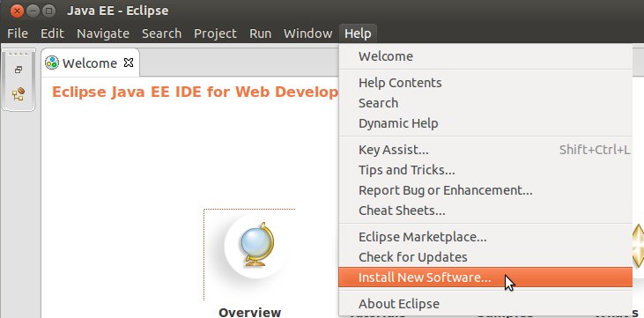Select Dynamic Help entry
The image size is (644, 318).
(x=485, y=123)
